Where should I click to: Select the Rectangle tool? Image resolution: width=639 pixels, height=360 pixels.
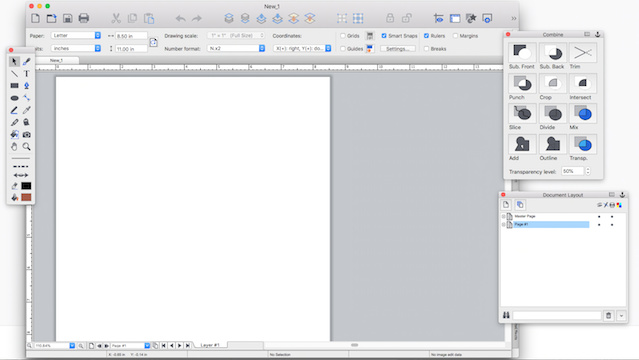[x=14, y=86]
